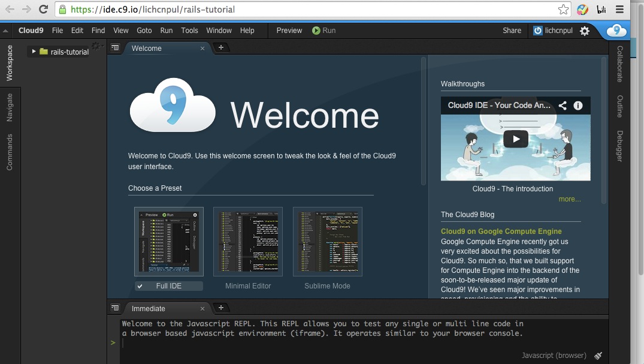
Task: Click the green Run play icon
Action: click(316, 31)
